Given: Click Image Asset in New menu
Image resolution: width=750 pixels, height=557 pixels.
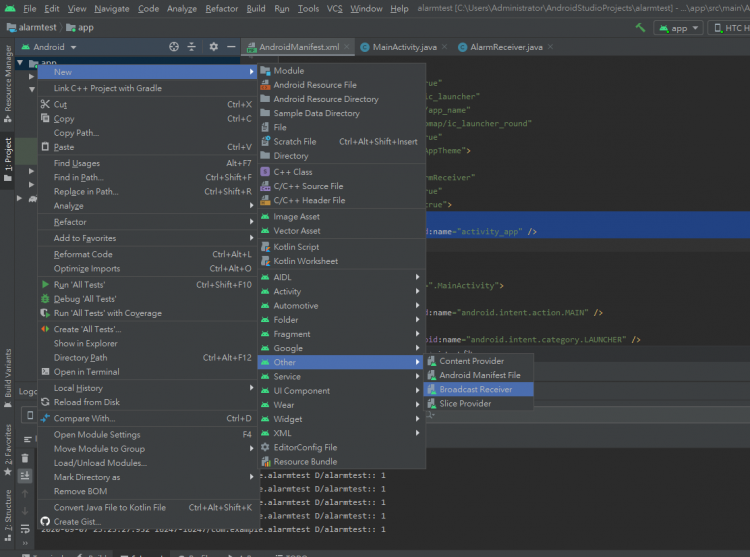Looking at the screenshot, I should tap(296, 216).
